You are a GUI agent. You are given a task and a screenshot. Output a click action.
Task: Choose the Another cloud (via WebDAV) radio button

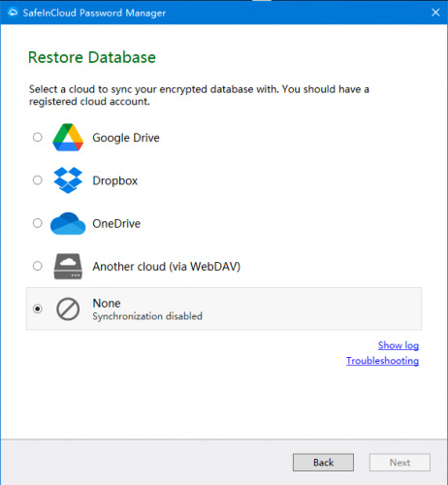[x=38, y=266]
